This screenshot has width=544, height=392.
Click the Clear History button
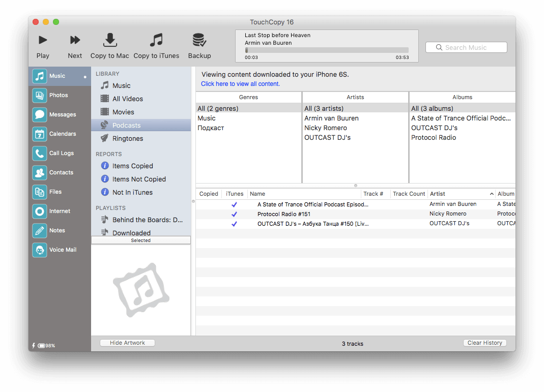484,343
